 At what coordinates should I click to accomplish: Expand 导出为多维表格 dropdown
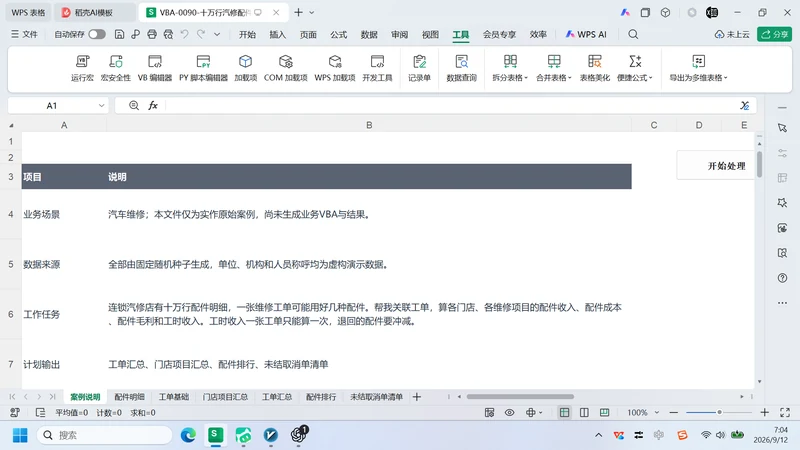coord(698,78)
